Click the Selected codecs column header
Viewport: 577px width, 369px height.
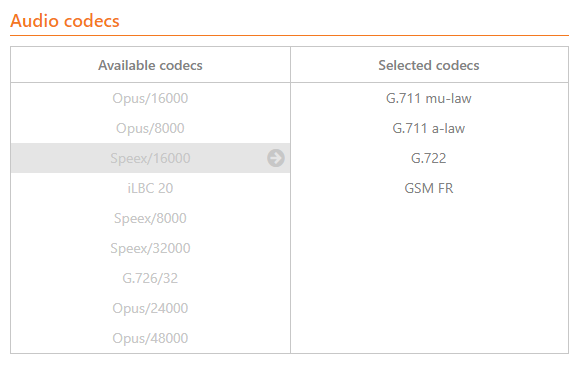pyautogui.click(x=429, y=65)
